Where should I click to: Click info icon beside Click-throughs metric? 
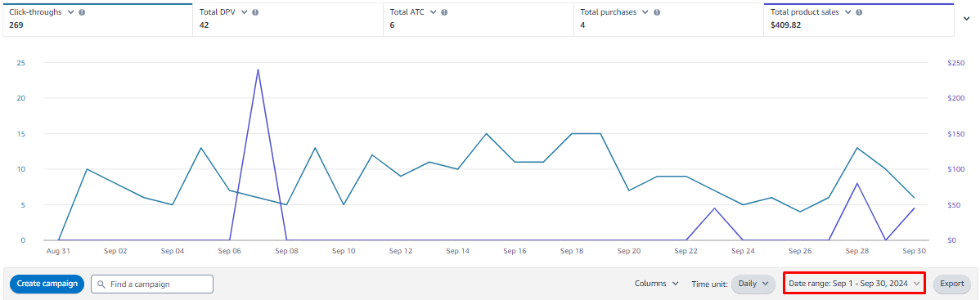tap(83, 12)
